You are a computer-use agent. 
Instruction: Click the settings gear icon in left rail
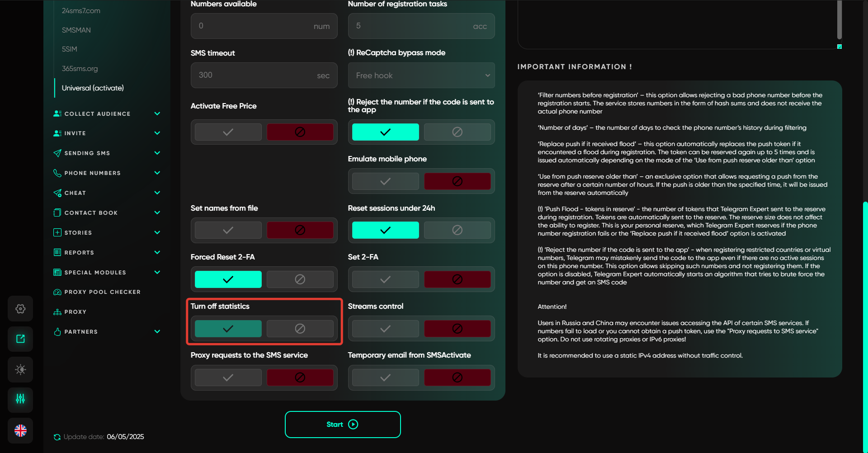pyautogui.click(x=20, y=309)
